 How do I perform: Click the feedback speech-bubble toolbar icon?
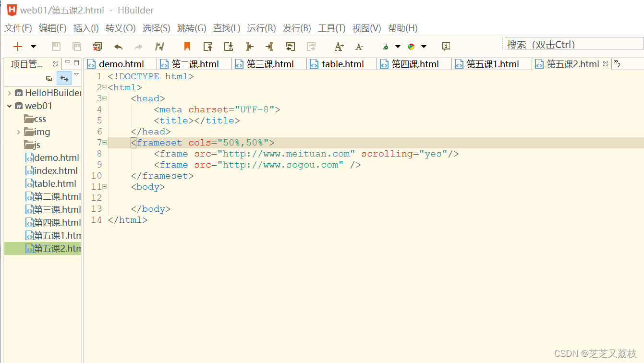pos(446,47)
